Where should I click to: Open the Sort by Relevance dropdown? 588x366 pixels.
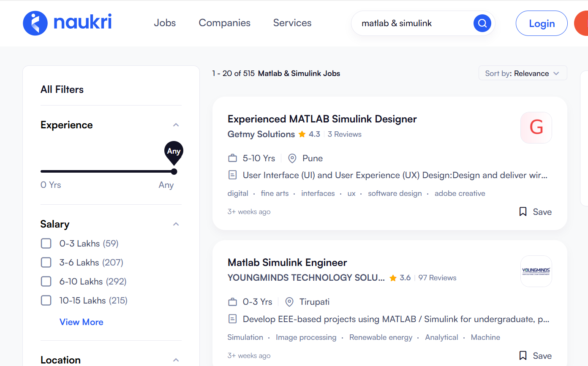[x=523, y=73]
